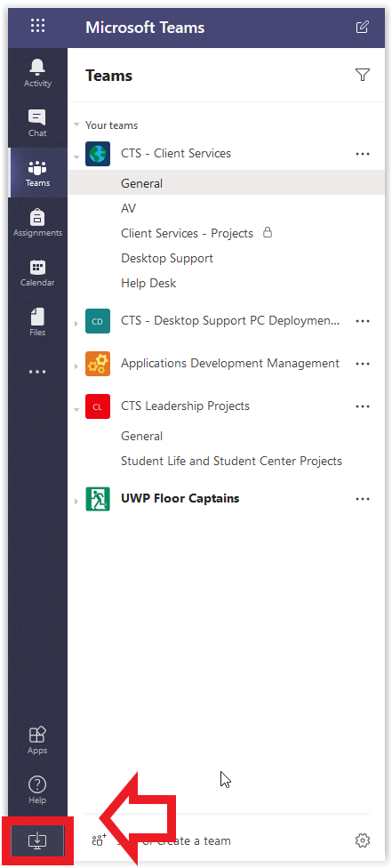Collapse the CTS Leadership Projects team

[77, 408]
